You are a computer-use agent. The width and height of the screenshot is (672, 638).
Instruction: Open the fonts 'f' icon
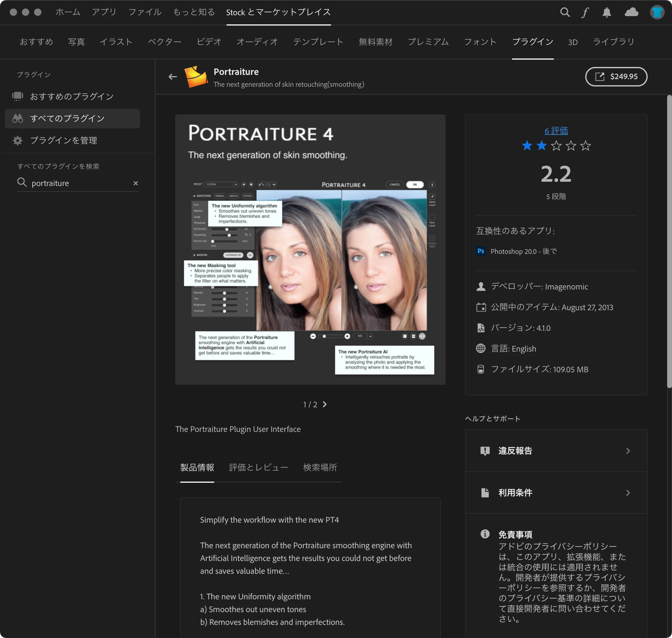click(585, 12)
